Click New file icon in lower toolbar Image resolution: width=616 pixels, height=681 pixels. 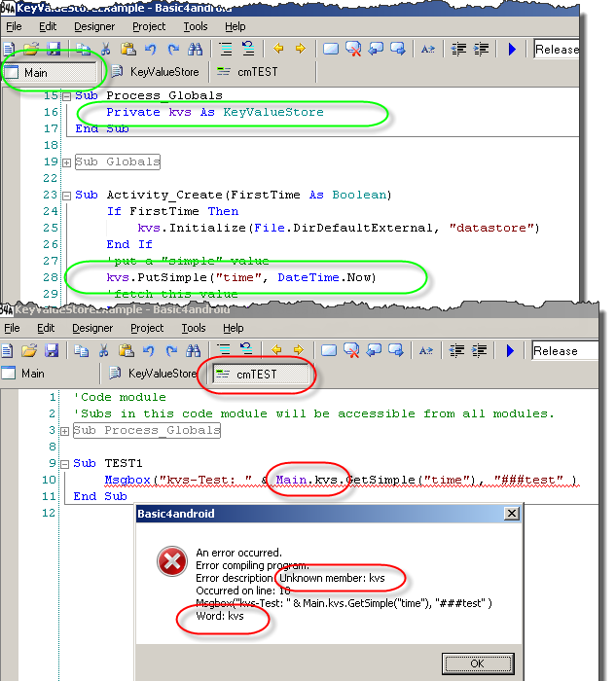tap(8, 350)
